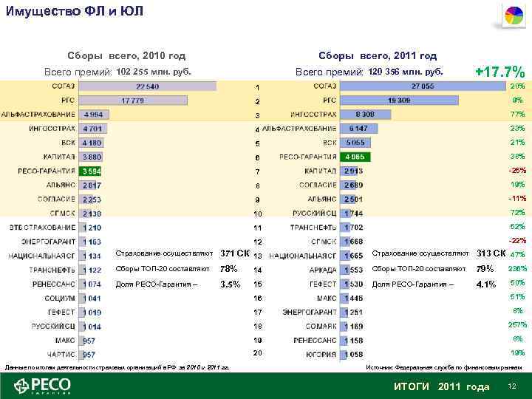The width and height of the screenshot is (532, 399).
Task: Select the total '120 356 млн. руб.'
Action: click(406, 72)
